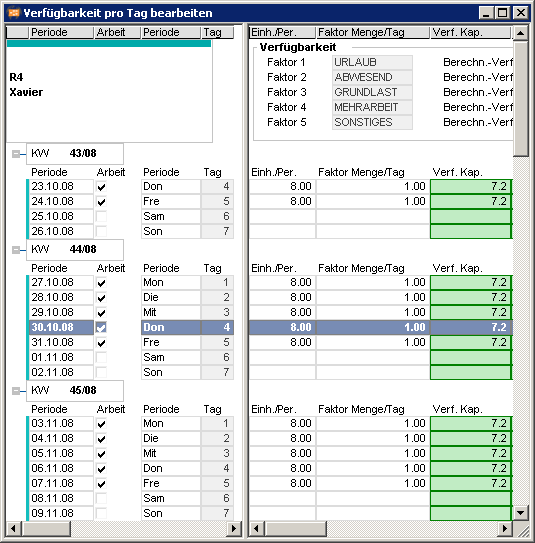Screen dimensions: 535x543
Task: Click the green Verf. Kap. cell for 26.10.08
Action: point(471,231)
